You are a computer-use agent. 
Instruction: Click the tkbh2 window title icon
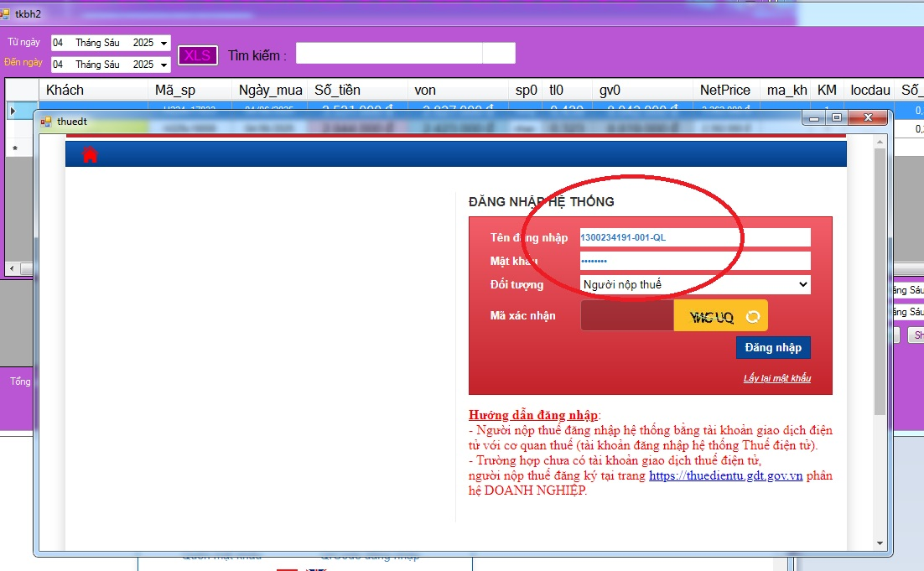[6, 14]
